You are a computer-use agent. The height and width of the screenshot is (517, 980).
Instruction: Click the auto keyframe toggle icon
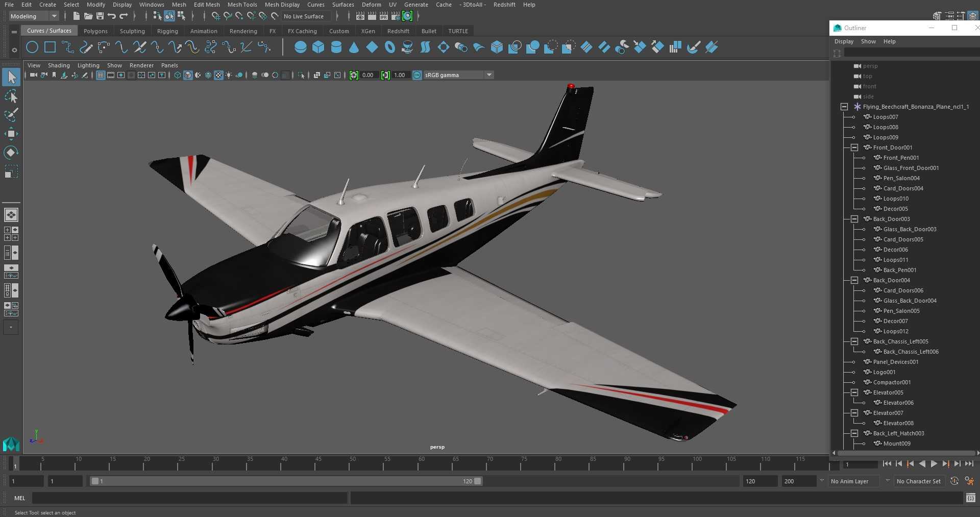point(954,481)
